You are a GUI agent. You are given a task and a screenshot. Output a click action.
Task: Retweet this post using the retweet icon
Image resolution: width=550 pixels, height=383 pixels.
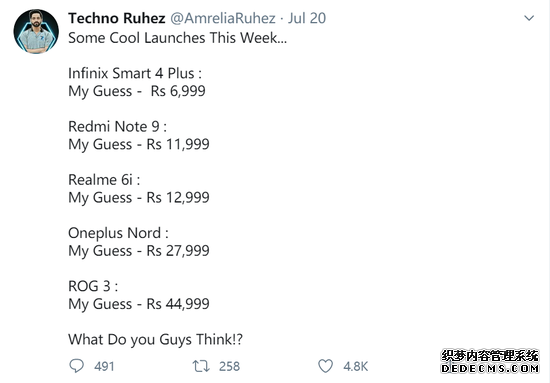(201, 366)
